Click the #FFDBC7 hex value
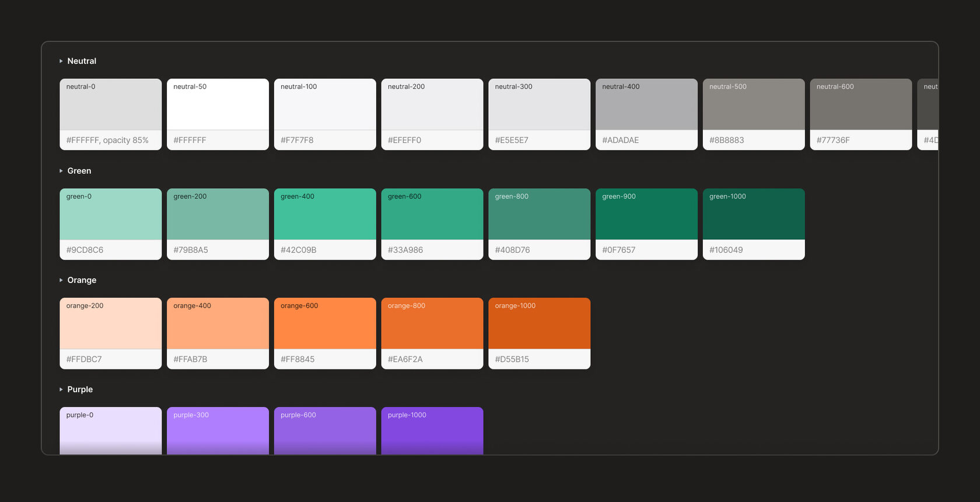The width and height of the screenshot is (980, 502). click(84, 359)
